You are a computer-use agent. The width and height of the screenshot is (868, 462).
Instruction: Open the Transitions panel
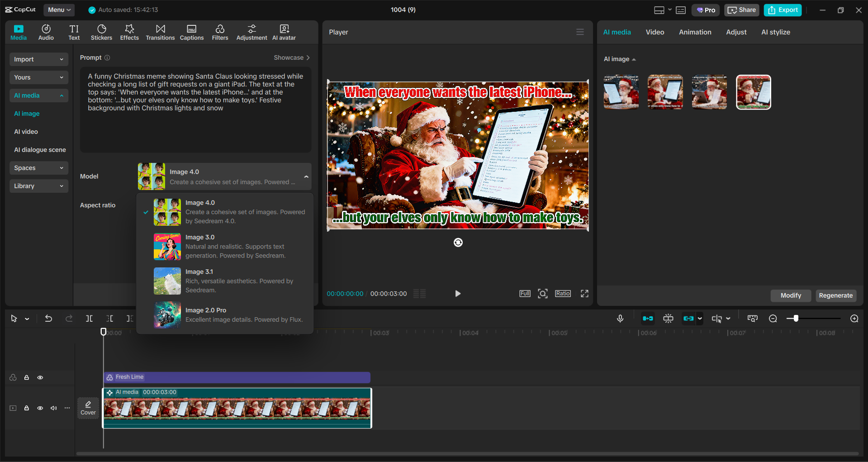(x=160, y=32)
